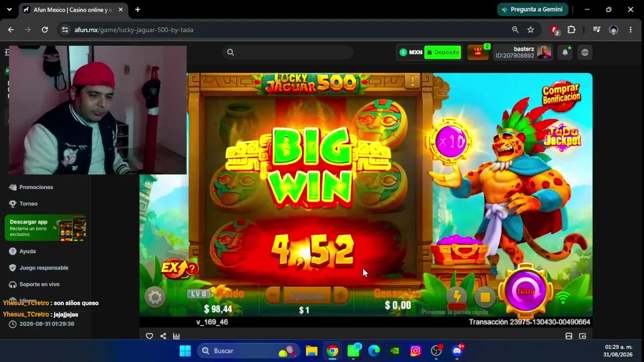The width and height of the screenshot is (644, 362).
Task: Click the taskbar Buscar search box
Action: (x=249, y=350)
